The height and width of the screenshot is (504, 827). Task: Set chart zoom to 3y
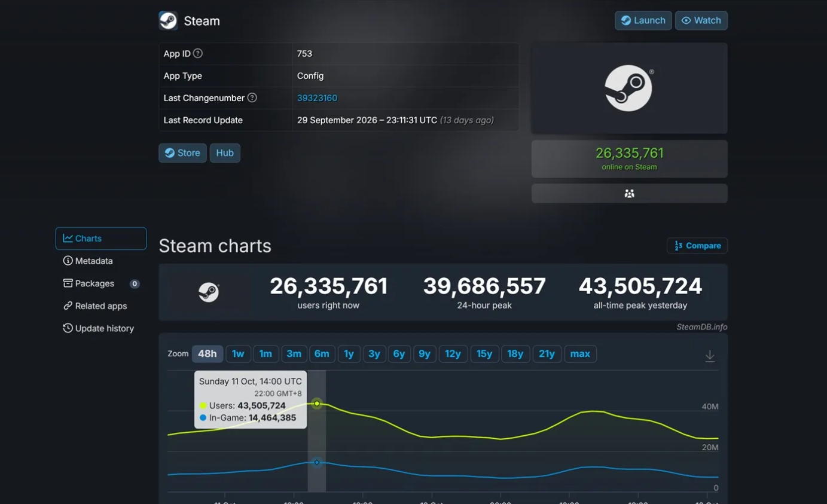pos(374,354)
